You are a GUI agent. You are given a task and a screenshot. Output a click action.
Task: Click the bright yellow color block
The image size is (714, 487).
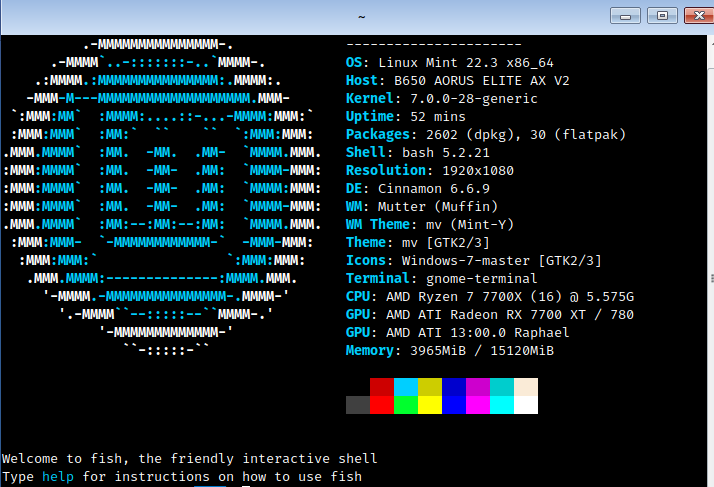pos(430,405)
